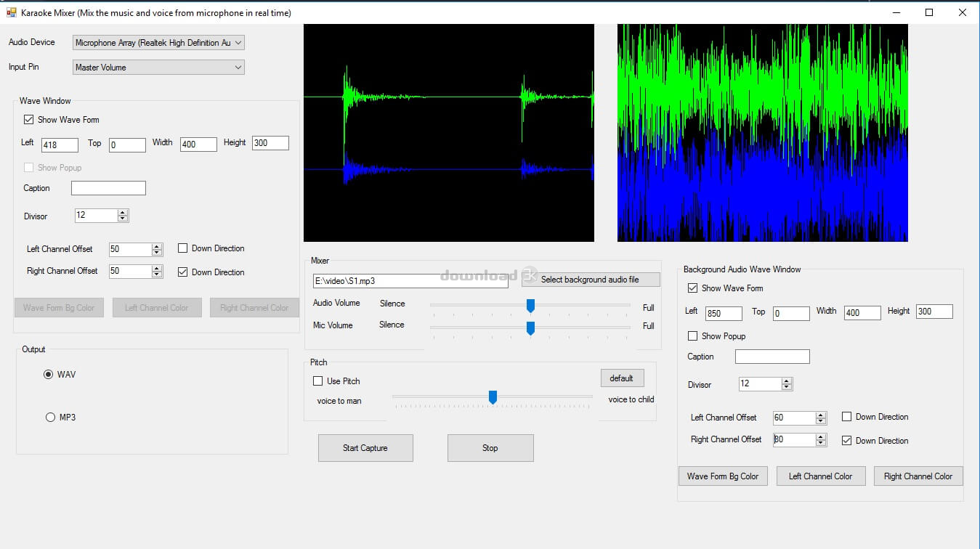980x549 pixels.
Task: Enable Show Popup in Background Audio Wave Window
Action: (692, 336)
